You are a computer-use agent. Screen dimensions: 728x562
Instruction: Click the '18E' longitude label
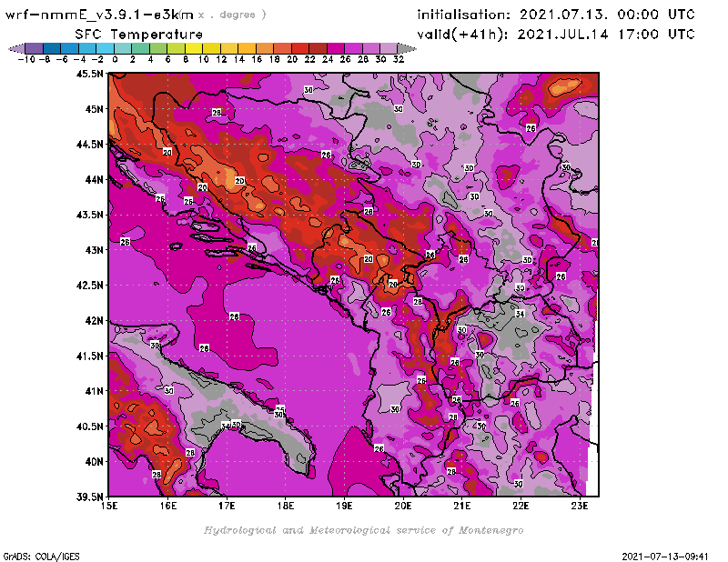pyautogui.click(x=286, y=506)
